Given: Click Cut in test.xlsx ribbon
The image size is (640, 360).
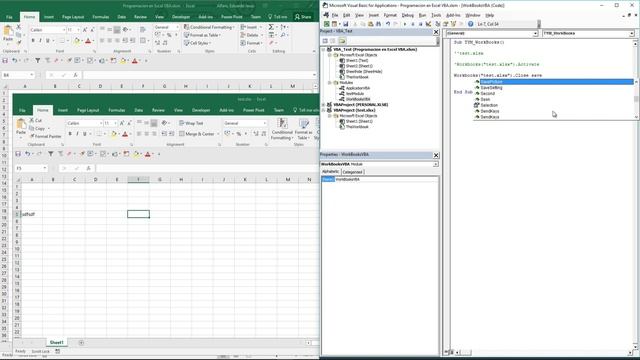Looking at the screenshot, I should coord(36,120).
